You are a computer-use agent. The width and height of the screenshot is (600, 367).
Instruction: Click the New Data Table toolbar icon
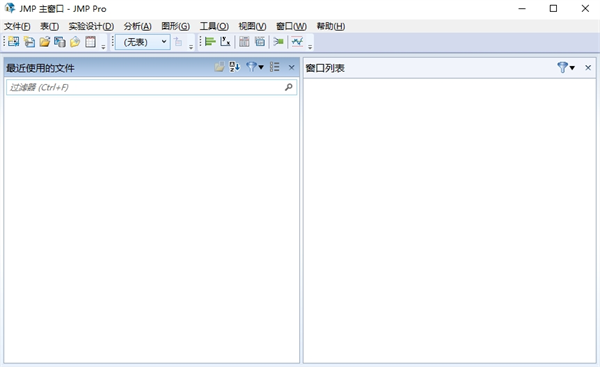(x=13, y=41)
